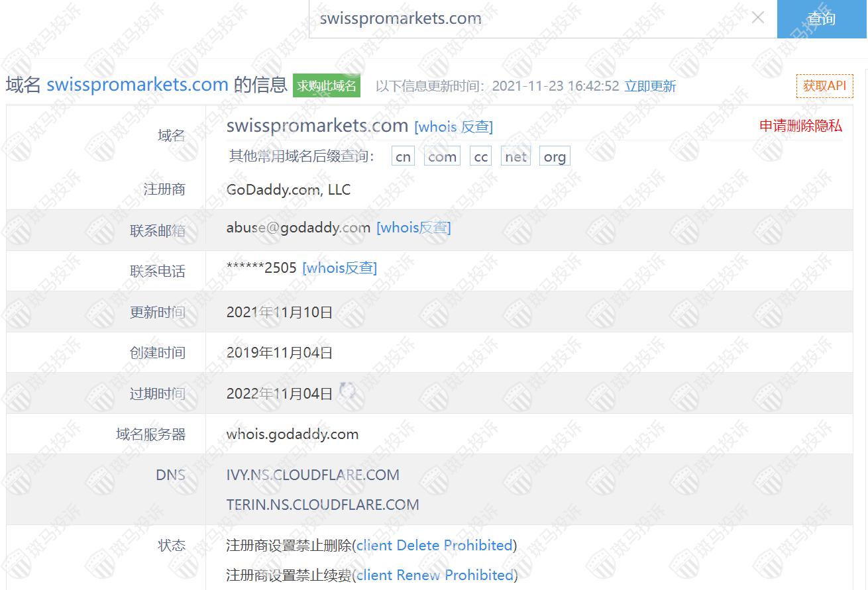Select the cn domain suffix
This screenshot has width=868, height=590.
point(403,157)
